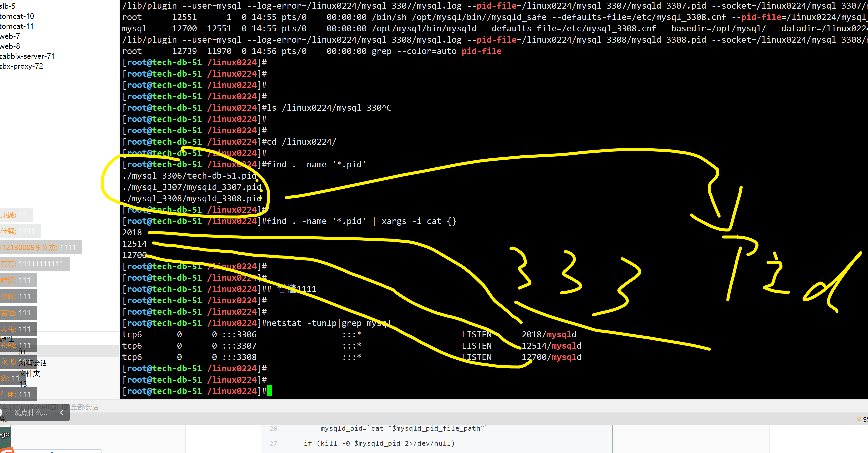Click the chat message from 亮亮: 11111111111
The image size is (868, 453).
pos(34,264)
